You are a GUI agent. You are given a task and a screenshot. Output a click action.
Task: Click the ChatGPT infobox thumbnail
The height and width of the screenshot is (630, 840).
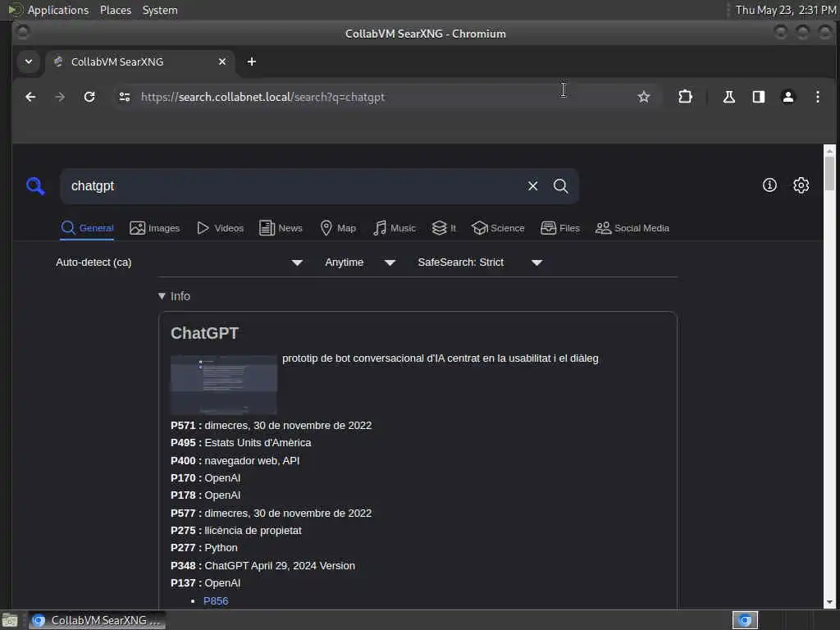[x=224, y=385]
